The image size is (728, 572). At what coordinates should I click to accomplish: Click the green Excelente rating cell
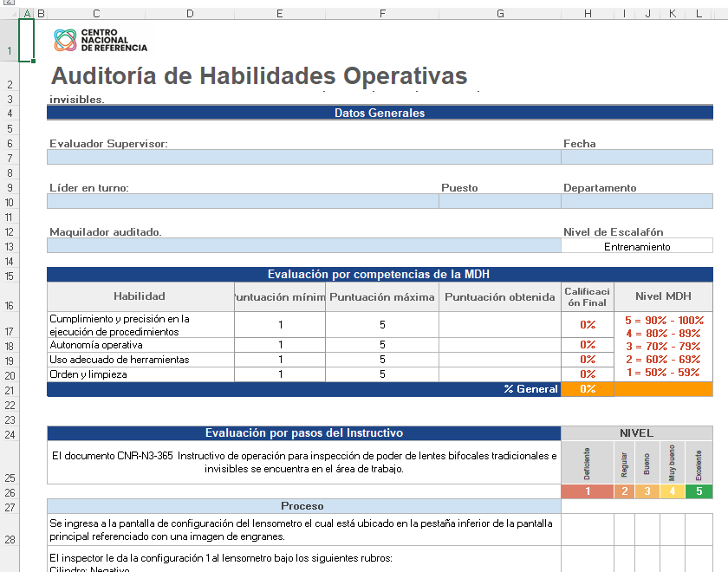698,490
